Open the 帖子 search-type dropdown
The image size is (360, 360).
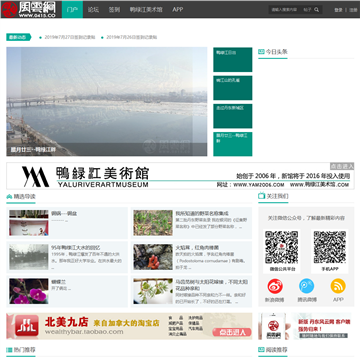(x=307, y=10)
